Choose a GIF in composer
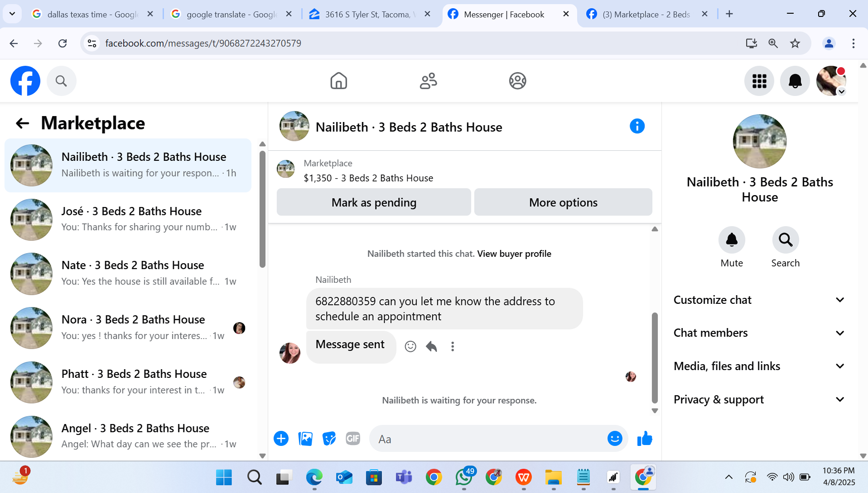Screen dimensions: 868x493 (x=353, y=439)
